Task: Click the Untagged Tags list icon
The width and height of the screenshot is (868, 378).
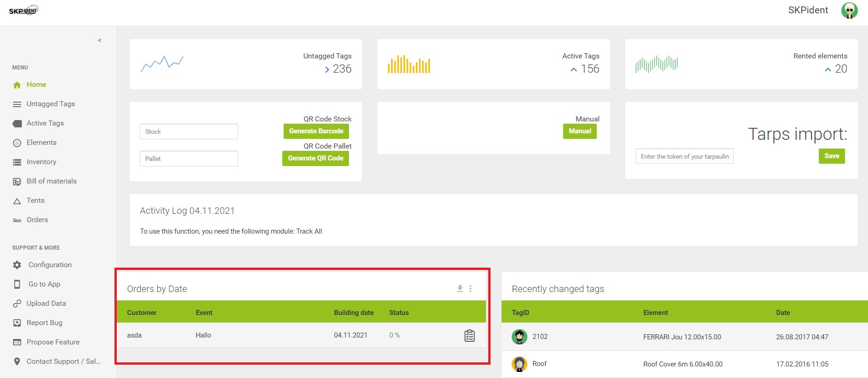Action: pyautogui.click(x=17, y=104)
